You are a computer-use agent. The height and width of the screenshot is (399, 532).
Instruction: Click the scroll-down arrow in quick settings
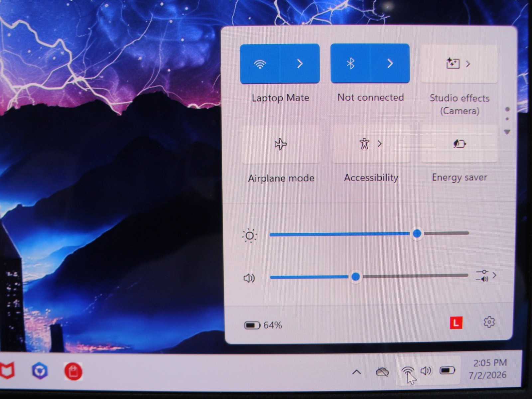[507, 132]
